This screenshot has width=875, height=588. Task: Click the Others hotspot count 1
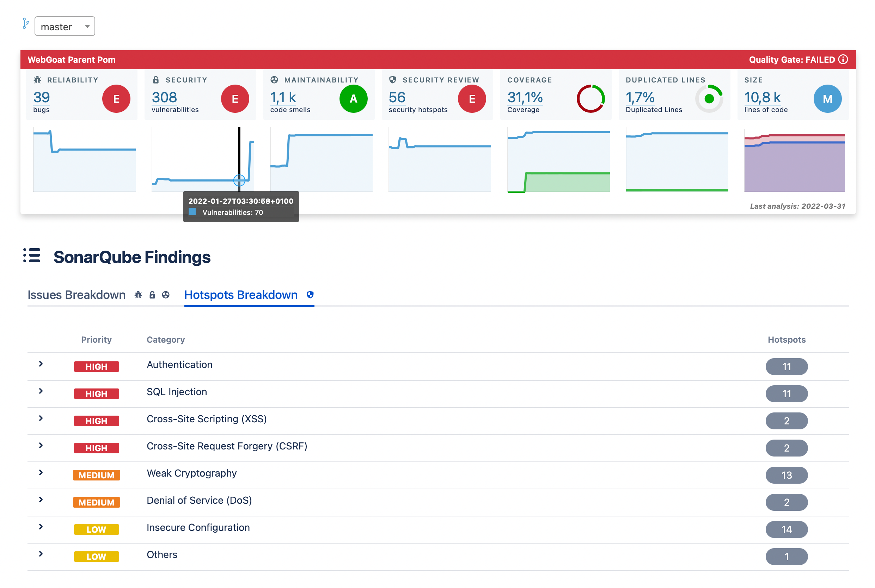point(787,557)
